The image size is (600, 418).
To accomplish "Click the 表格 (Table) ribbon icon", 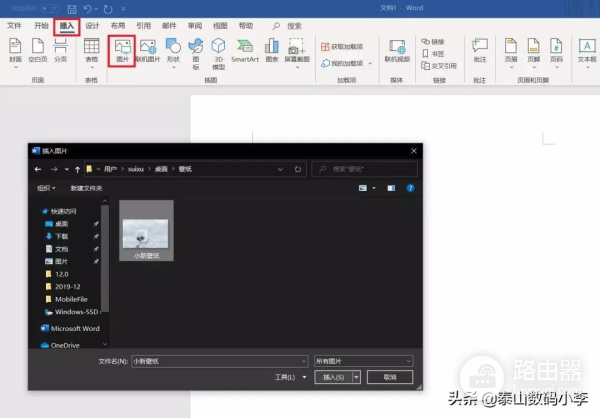I will [91, 49].
